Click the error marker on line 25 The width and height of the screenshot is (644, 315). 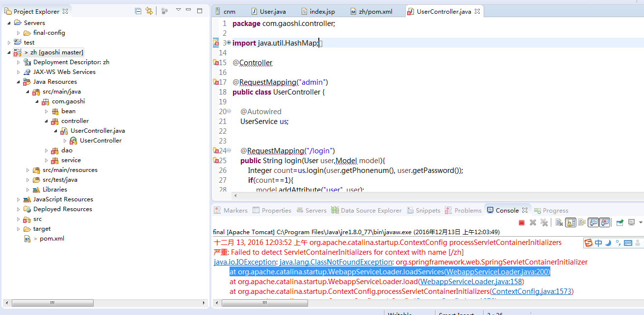click(216, 161)
